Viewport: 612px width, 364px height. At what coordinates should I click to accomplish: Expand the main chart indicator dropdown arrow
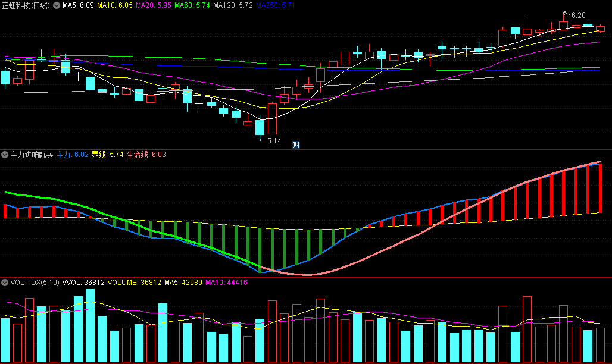(57, 5)
